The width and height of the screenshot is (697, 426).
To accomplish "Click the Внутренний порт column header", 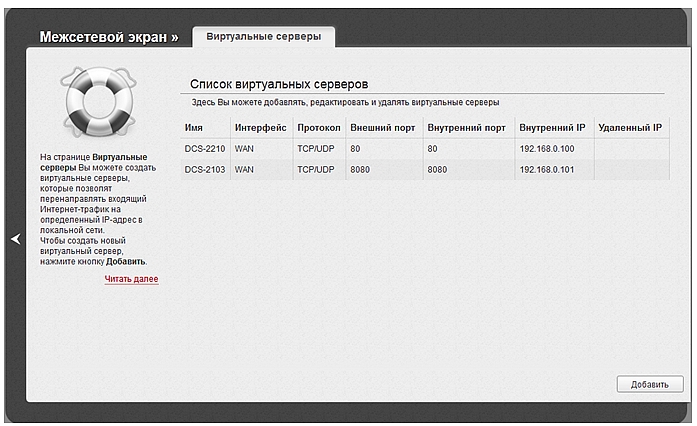I will (x=465, y=128).
